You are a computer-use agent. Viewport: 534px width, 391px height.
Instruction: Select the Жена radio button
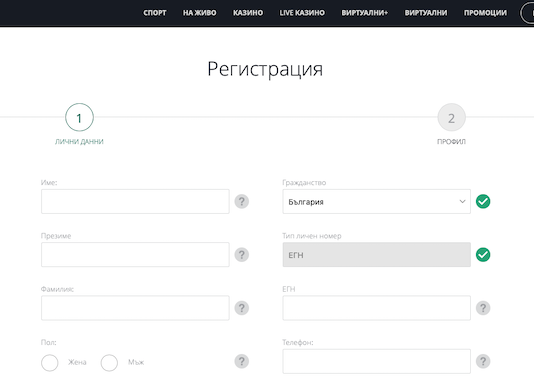point(50,362)
